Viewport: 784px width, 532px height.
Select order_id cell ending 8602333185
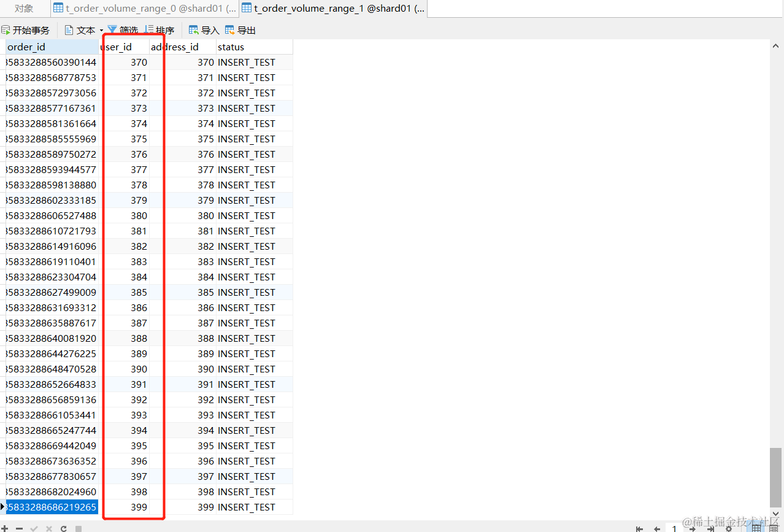coord(52,200)
